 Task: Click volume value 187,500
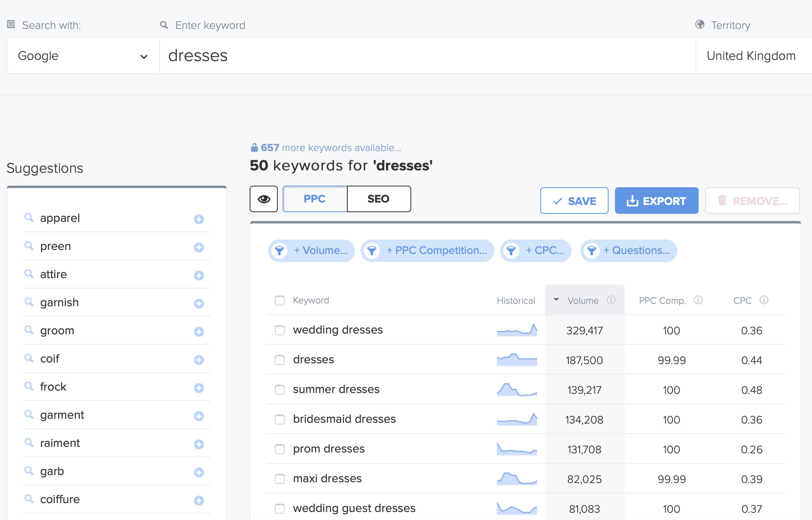pos(584,360)
